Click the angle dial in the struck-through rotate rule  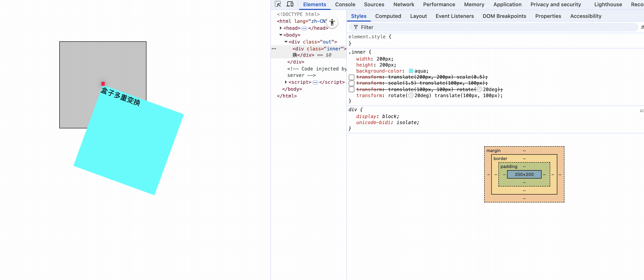click(479, 89)
